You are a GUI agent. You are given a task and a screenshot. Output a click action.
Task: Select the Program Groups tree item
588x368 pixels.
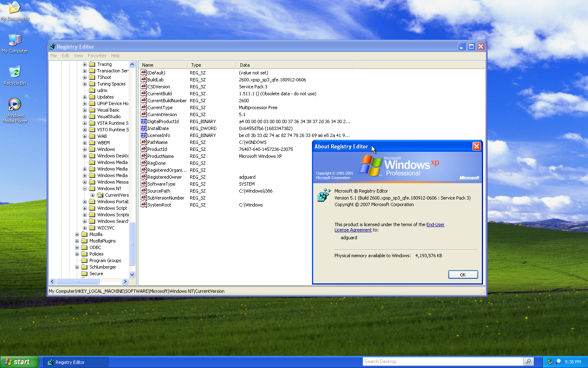point(105,260)
